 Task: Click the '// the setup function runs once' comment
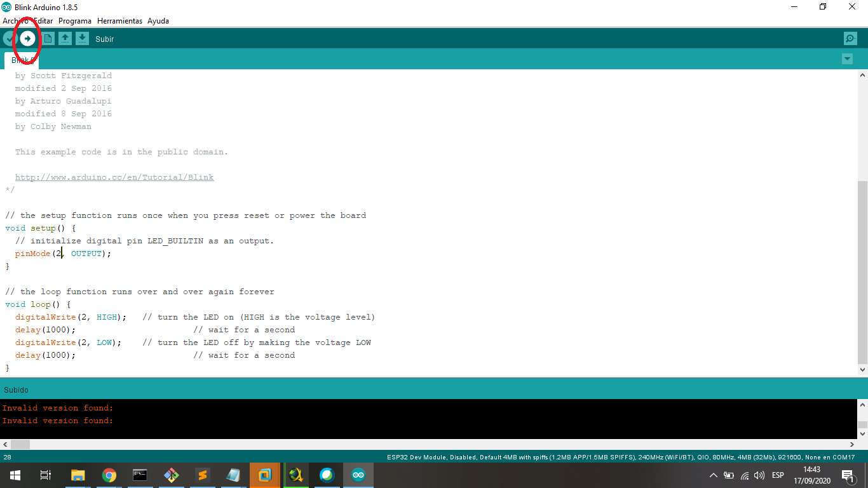(x=186, y=215)
